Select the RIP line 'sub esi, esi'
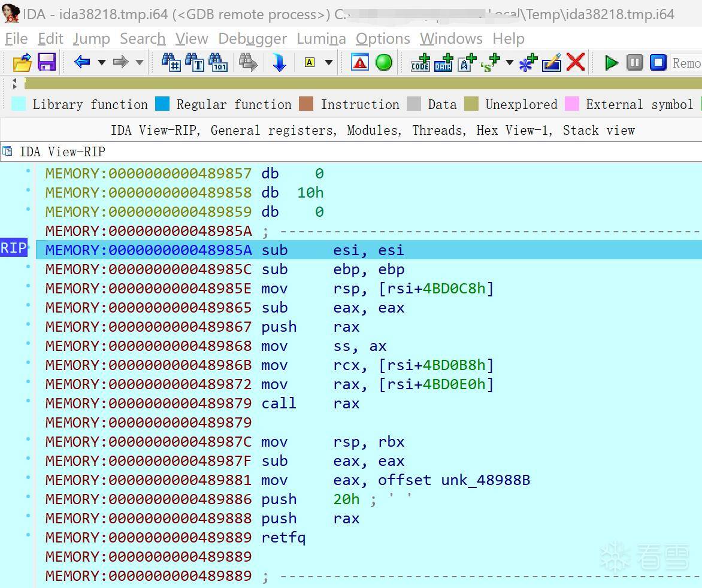Image resolution: width=702 pixels, height=588 pixels. point(368,250)
